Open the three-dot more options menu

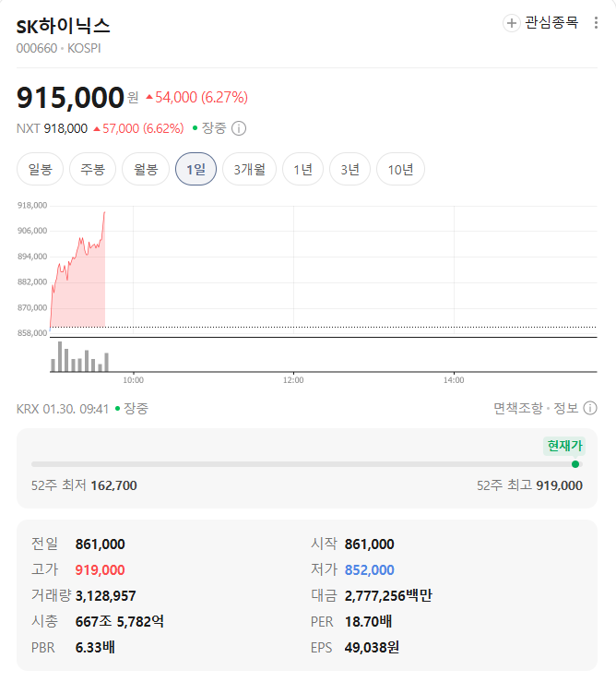596,23
